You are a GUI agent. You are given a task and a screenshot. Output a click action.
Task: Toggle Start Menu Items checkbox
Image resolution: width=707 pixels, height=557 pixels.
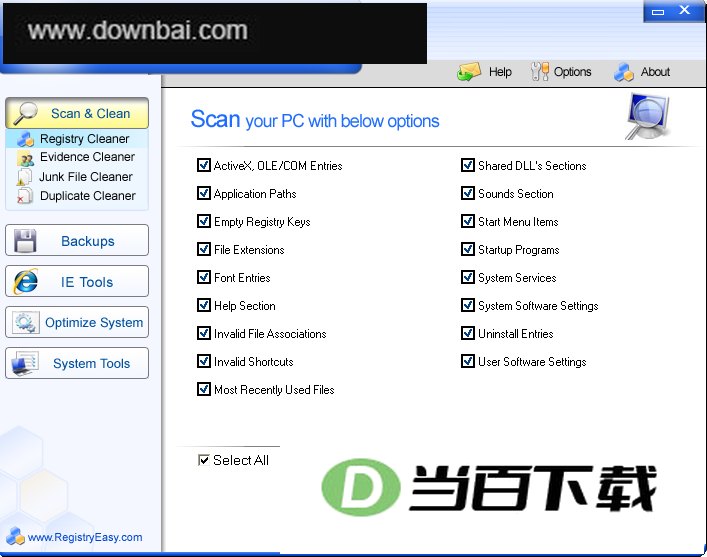468,221
